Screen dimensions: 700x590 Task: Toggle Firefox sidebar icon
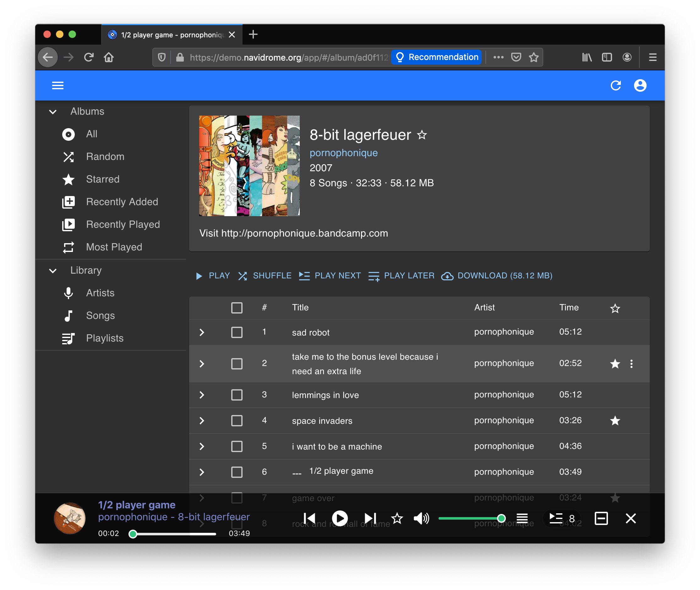point(607,57)
